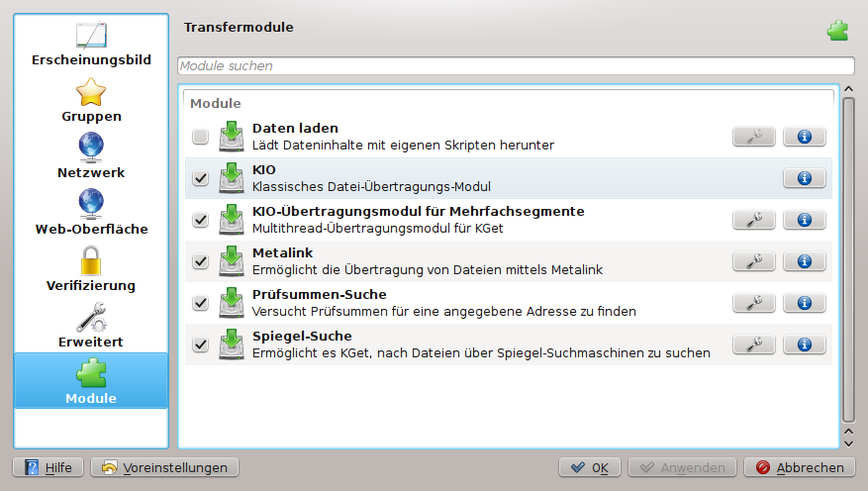Select 'Lädt Dateninhalte mit eigenen Skripten herunter' text
Screen dimensions: 868x491
click(x=403, y=146)
